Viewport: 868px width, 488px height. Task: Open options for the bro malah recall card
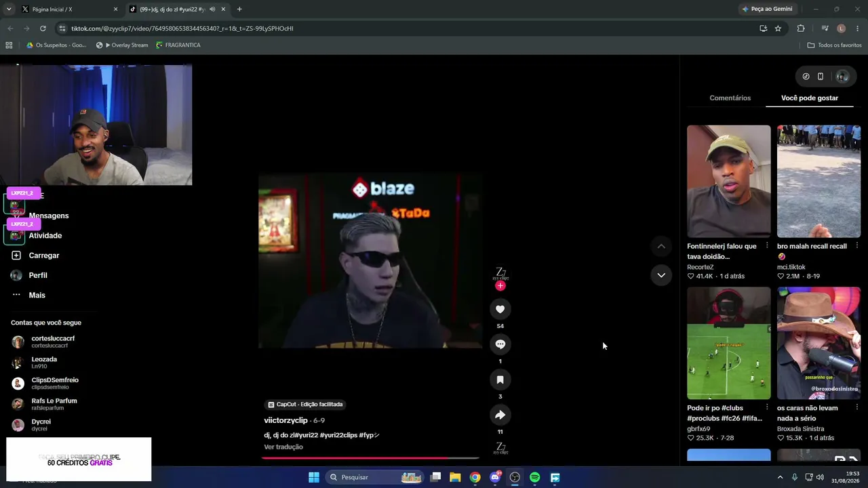[x=856, y=246]
